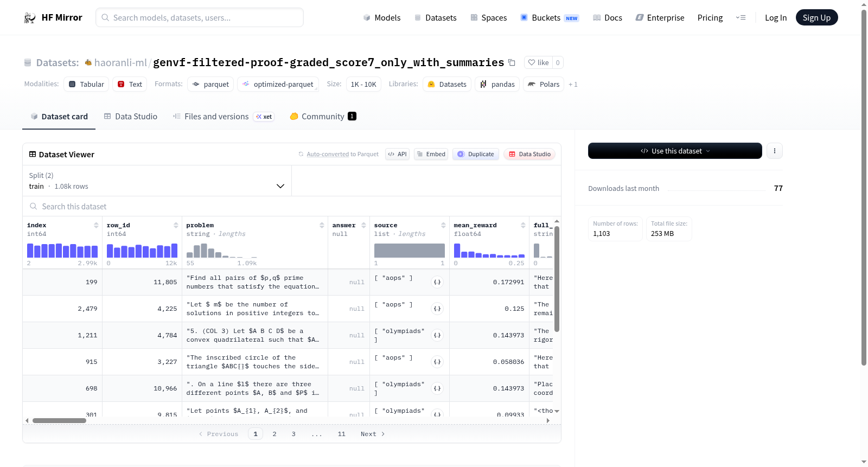Image resolution: width=868 pixels, height=467 pixels.
Task: Open the three-dot menu beside Use this dataset
Action: (775, 151)
